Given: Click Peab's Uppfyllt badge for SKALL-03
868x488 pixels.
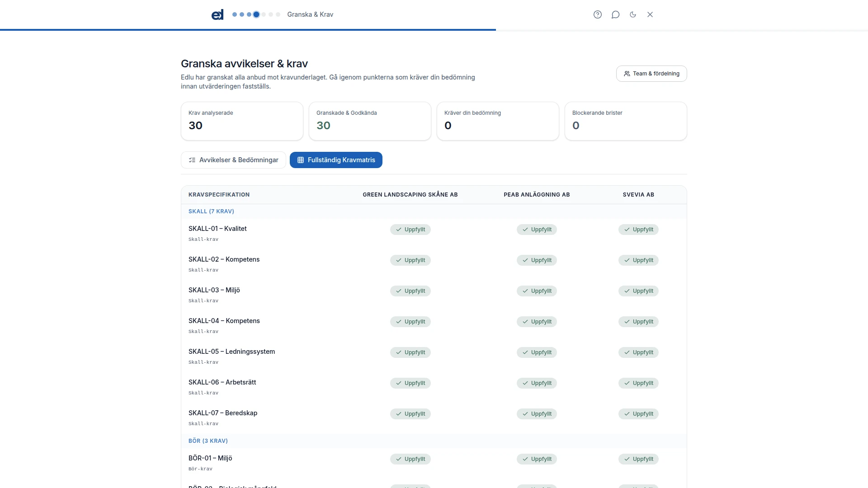Looking at the screenshot, I should click(537, 291).
